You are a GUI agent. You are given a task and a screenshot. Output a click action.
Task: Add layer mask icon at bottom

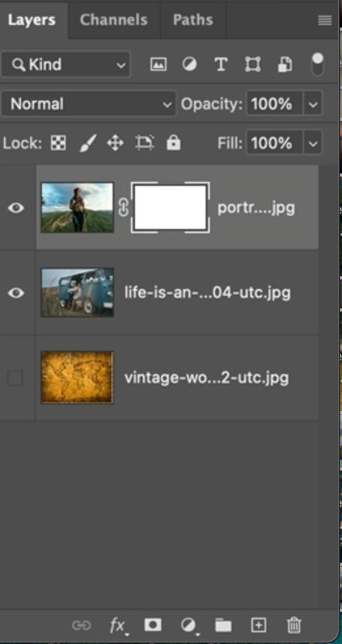click(153, 625)
